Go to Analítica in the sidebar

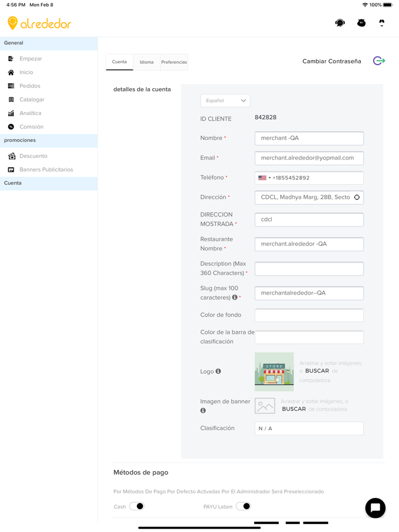click(x=31, y=113)
